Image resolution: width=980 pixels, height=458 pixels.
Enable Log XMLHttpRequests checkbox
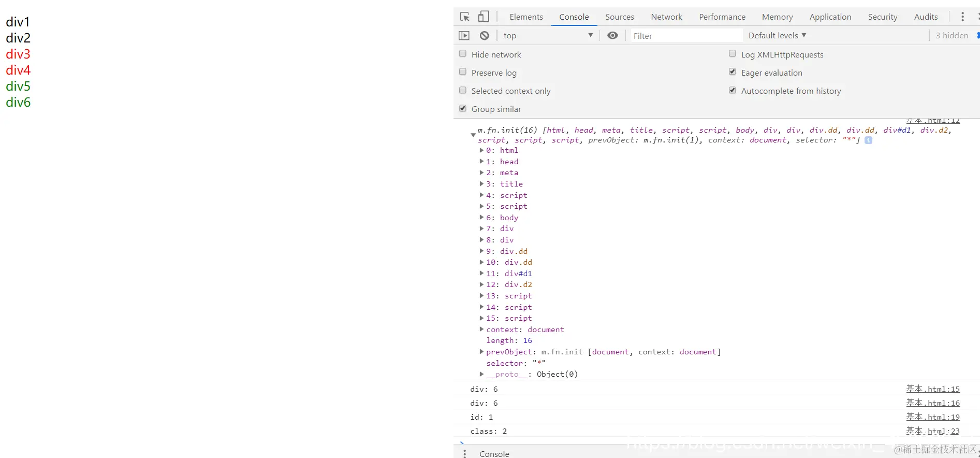point(733,54)
